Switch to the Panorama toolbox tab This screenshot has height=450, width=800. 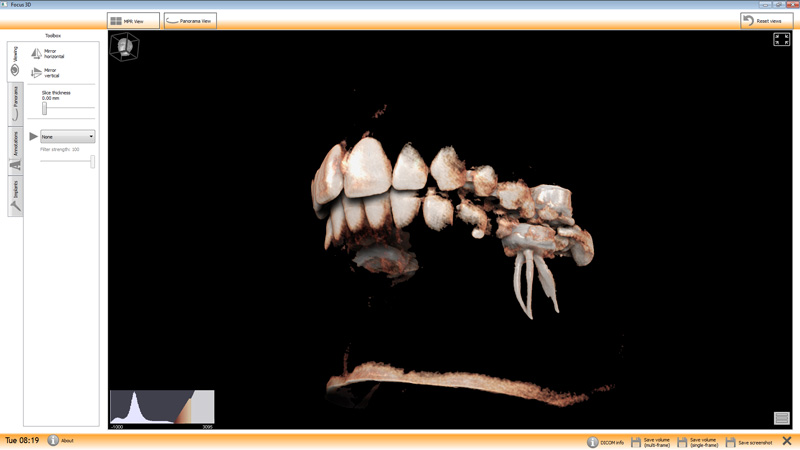[15, 103]
